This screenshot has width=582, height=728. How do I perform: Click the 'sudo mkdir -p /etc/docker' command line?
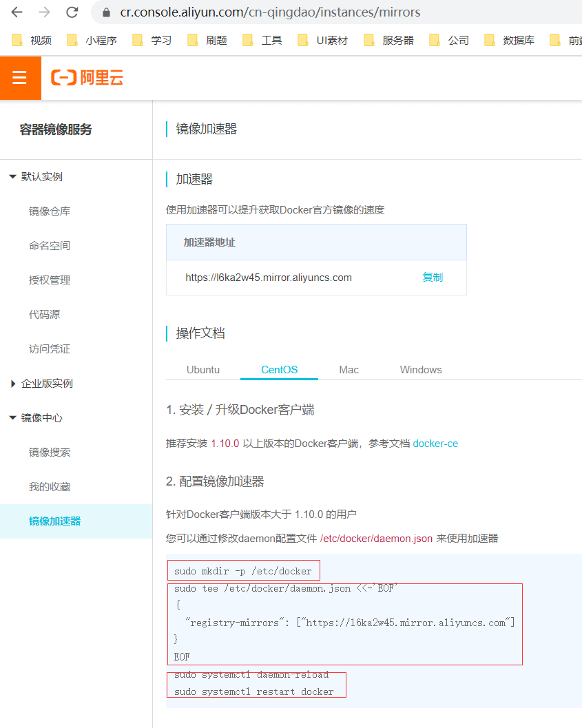[x=243, y=571]
